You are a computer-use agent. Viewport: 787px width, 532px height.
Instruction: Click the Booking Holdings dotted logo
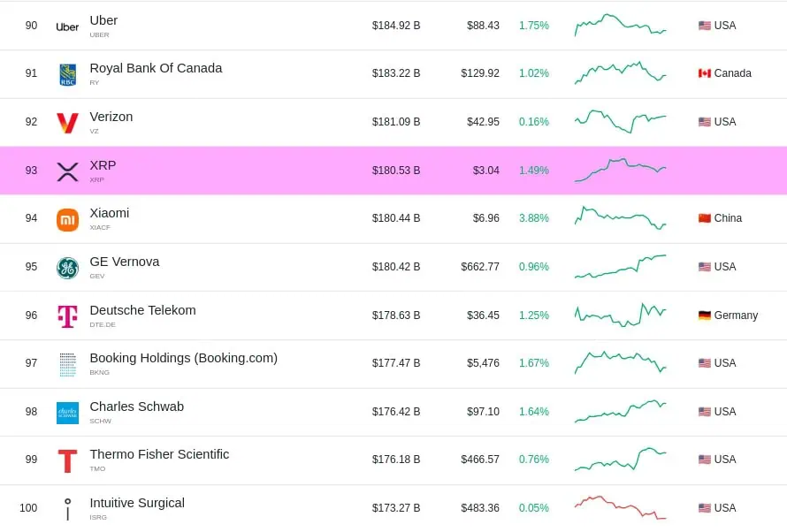click(67, 364)
